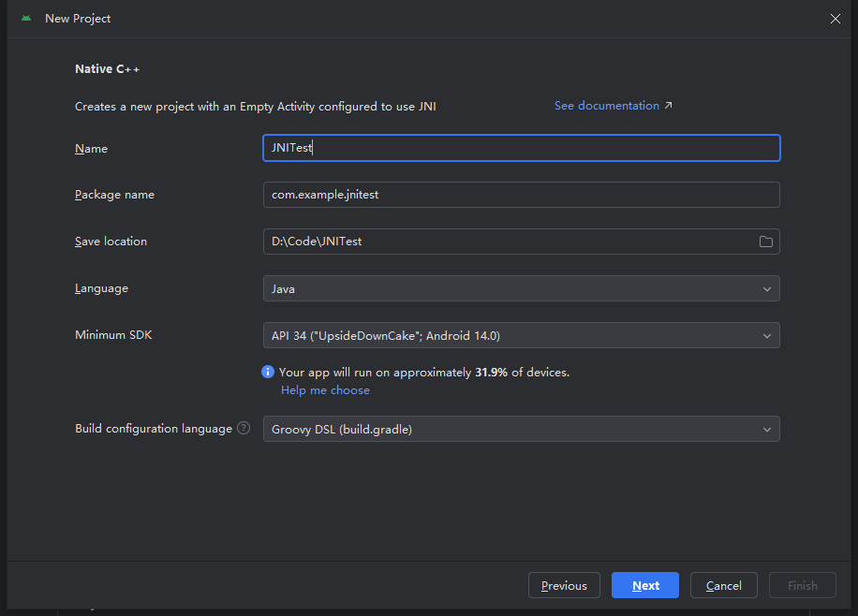Click the Android icon in the title bar
858x616 pixels.
click(x=26, y=18)
